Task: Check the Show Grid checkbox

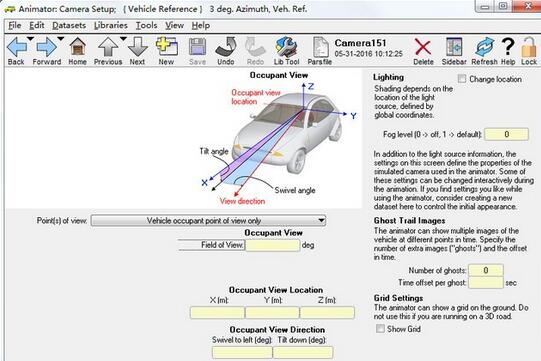Action: tap(380, 328)
